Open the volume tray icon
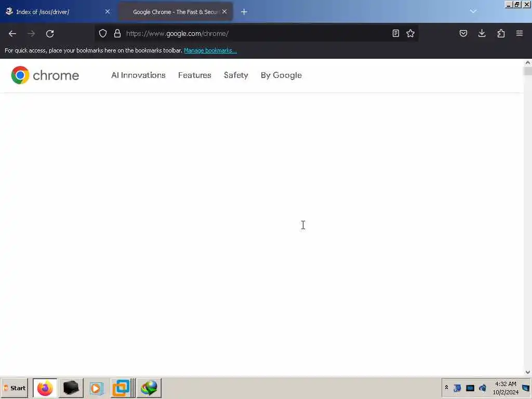Screen dimensions: 532x399 click(x=483, y=388)
